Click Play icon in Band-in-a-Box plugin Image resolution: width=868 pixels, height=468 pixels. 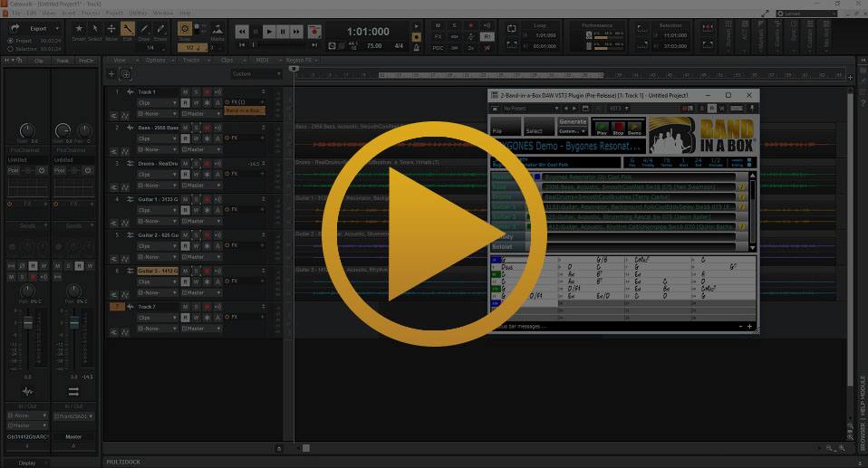(x=602, y=129)
